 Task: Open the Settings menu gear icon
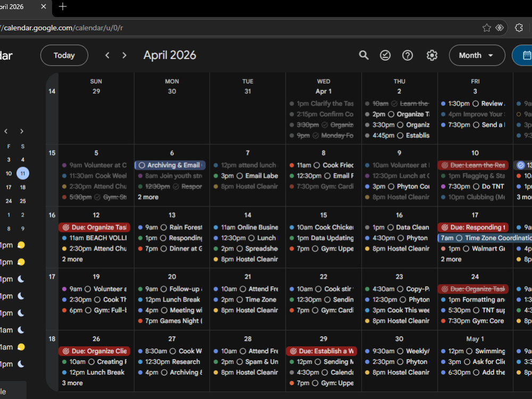[x=432, y=55]
